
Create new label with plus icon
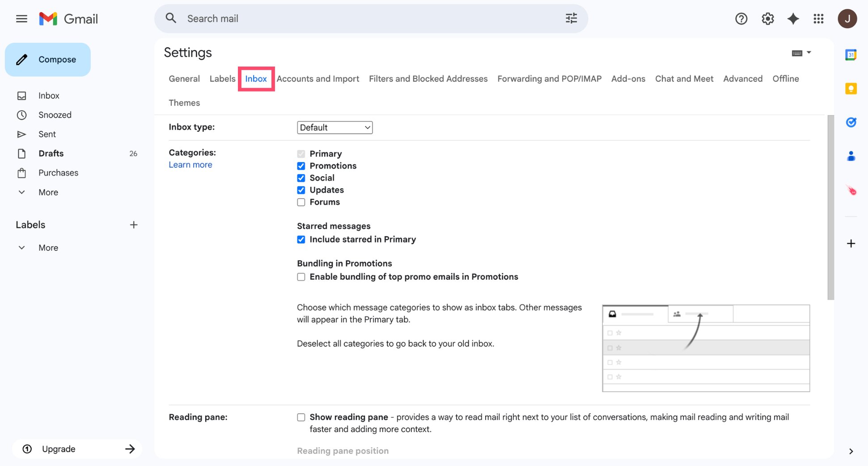click(x=133, y=225)
